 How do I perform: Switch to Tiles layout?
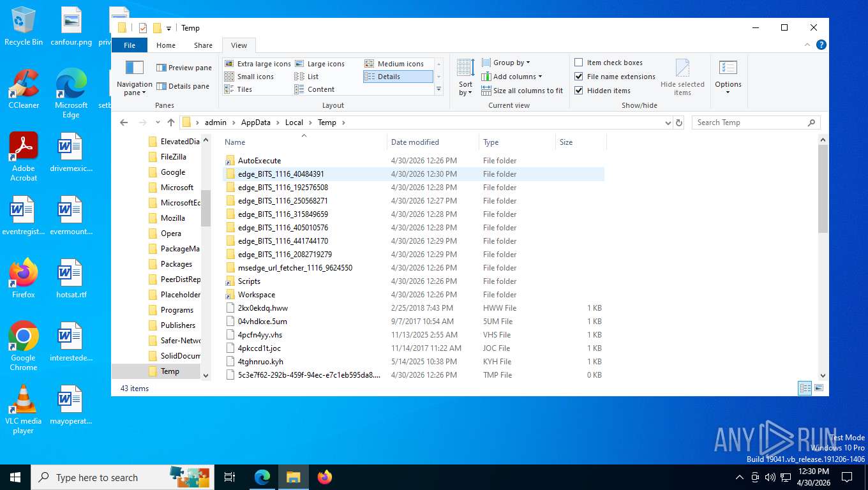238,89
